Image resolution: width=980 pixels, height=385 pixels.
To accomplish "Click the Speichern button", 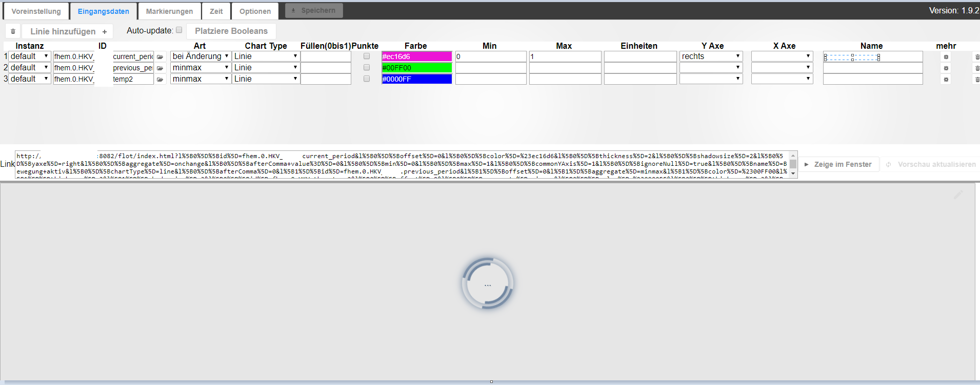I will (x=314, y=10).
